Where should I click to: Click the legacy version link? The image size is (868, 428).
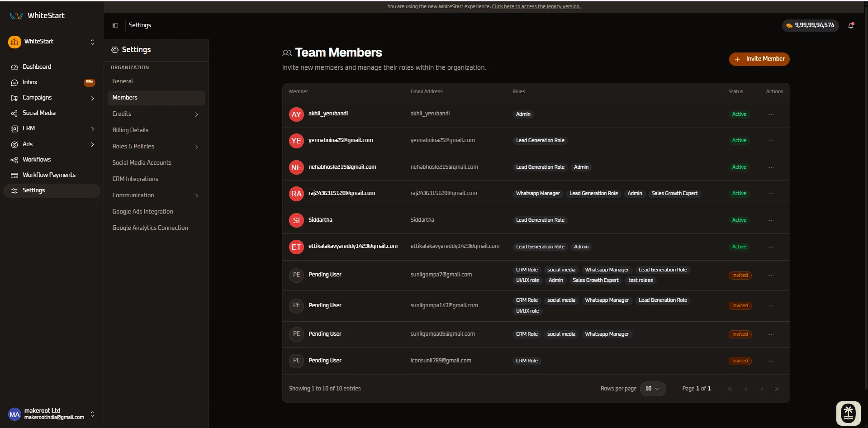point(536,7)
